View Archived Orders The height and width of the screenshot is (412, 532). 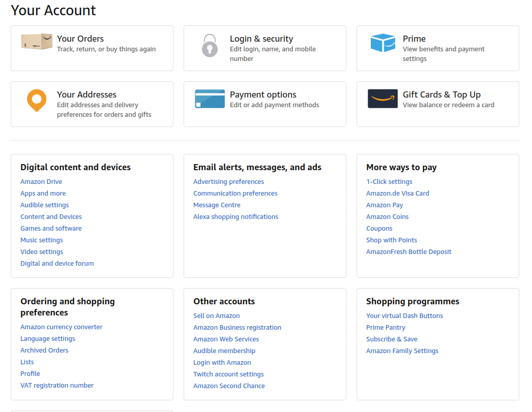point(44,351)
